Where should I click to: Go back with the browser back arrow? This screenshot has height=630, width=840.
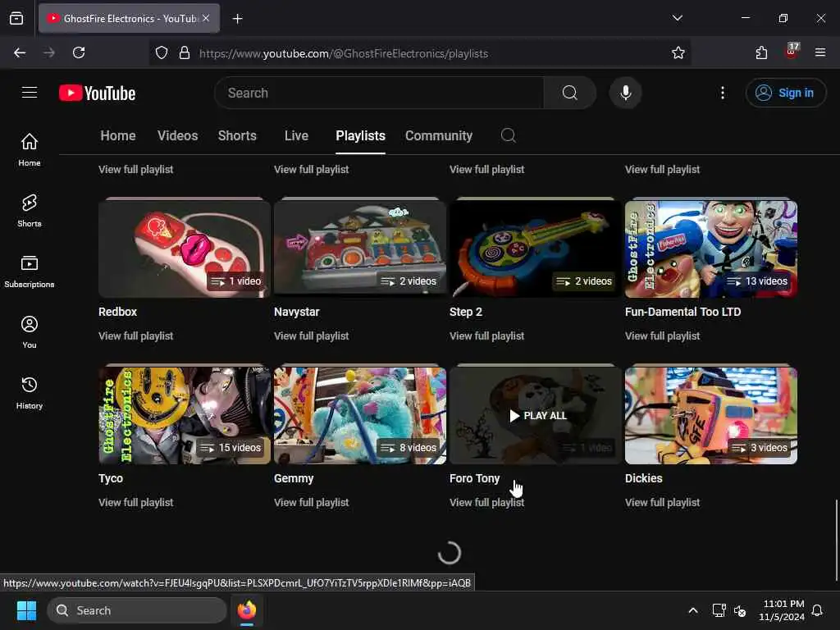pyautogui.click(x=20, y=52)
